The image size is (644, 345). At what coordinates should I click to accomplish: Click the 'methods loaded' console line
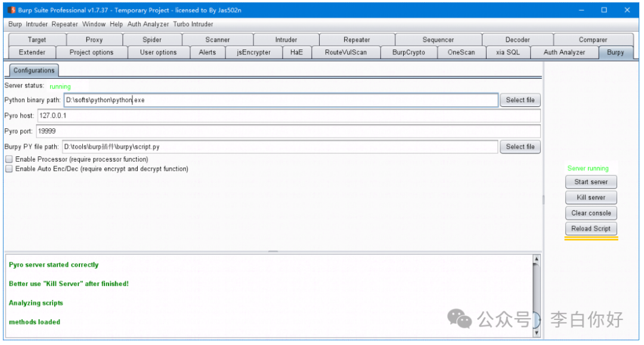coord(35,322)
